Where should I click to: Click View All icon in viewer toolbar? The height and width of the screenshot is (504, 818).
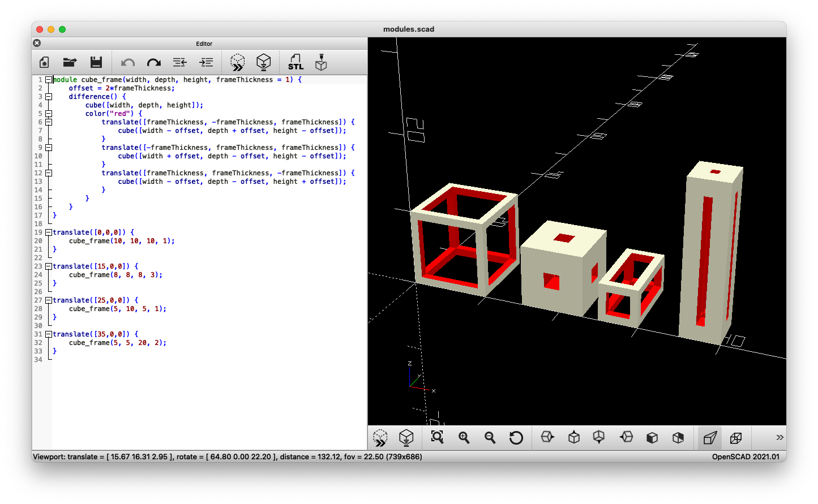point(437,437)
